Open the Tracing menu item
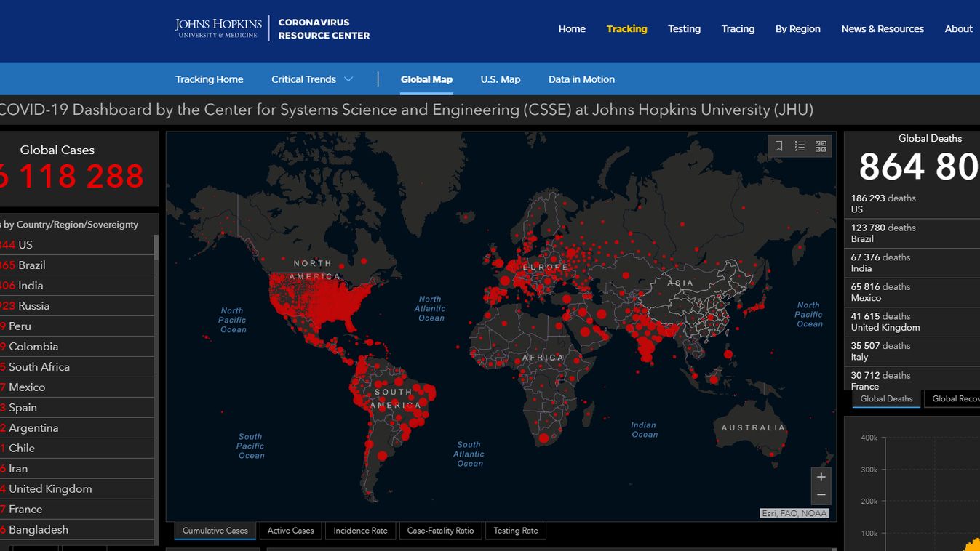The width and height of the screenshot is (980, 551). tap(738, 29)
